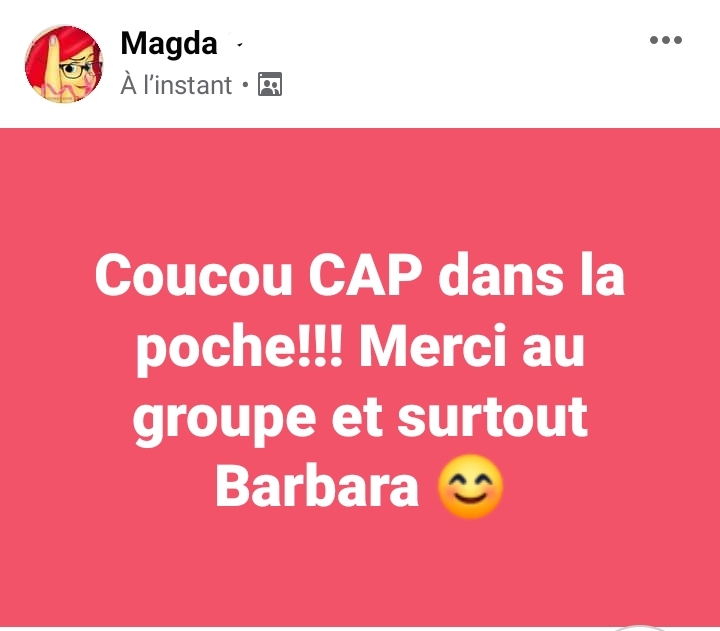This screenshot has width=720, height=631.
Task: Click the 'groupe et surtout' text line
Action: coord(360,419)
